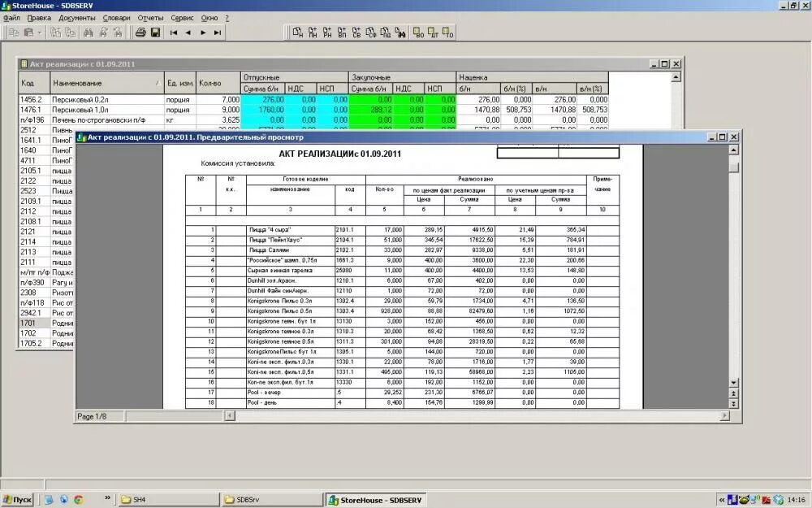Image resolution: width=812 pixels, height=508 pixels.
Task: Click the document icon labeled ПД
Action: click(x=385, y=33)
